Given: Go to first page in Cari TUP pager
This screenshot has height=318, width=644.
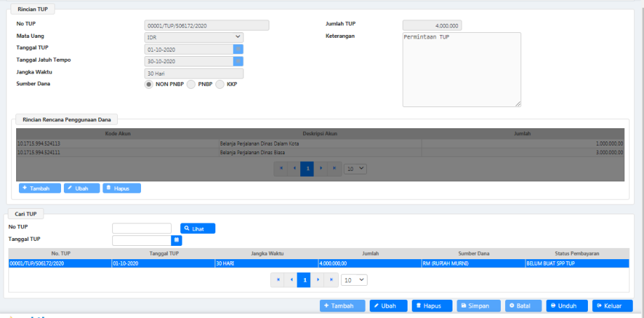Looking at the screenshot, I should click(x=278, y=279).
